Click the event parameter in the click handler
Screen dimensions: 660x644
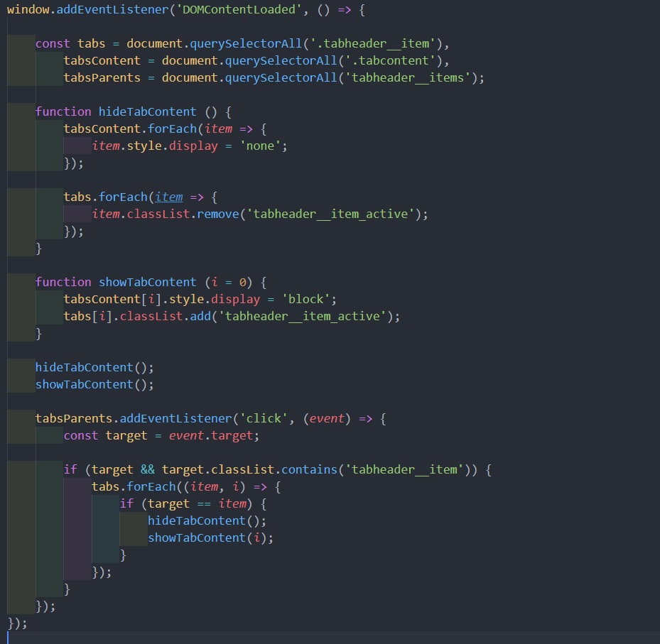click(x=327, y=418)
